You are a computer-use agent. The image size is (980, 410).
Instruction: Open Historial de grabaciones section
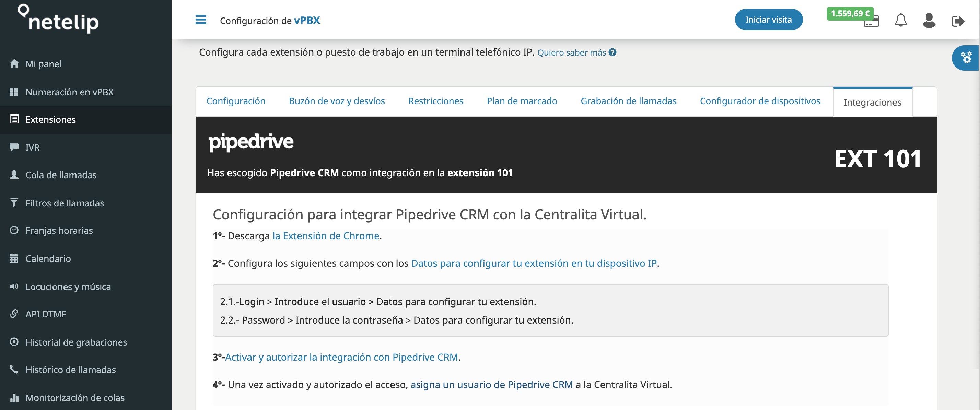point(85,342)
